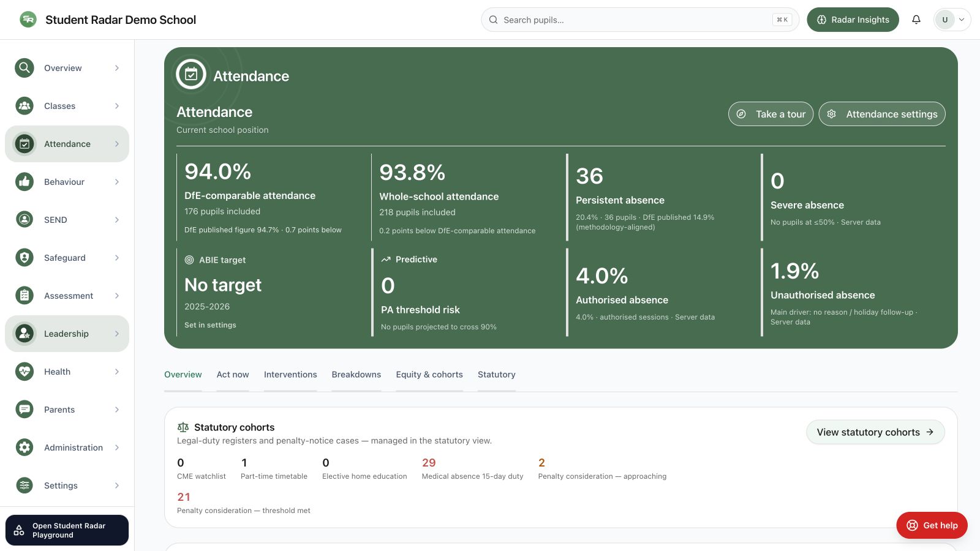Open the Administration gear icon

coord(24,448)
